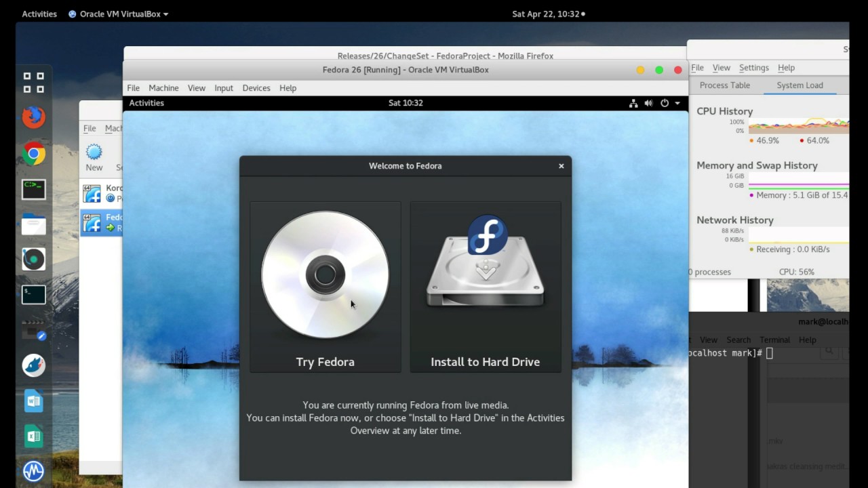868x488 pixels.
Task: Click the Memory and Swap History graph
Action: click(798, 180)
